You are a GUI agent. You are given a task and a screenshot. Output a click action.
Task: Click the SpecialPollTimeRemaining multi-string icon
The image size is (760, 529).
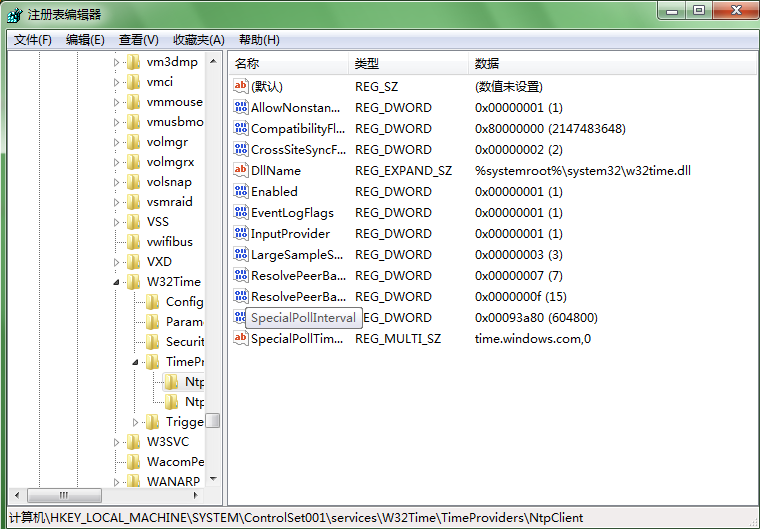click(x=240, y=338)
